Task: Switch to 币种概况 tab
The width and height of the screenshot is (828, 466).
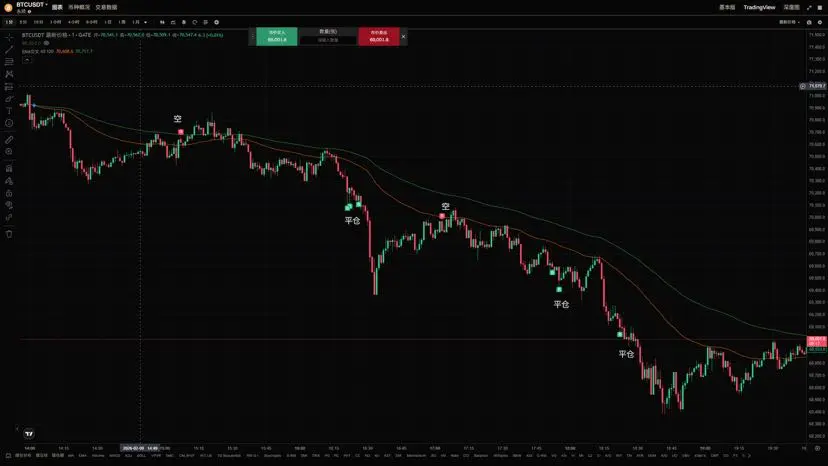Action: [79, 7]
